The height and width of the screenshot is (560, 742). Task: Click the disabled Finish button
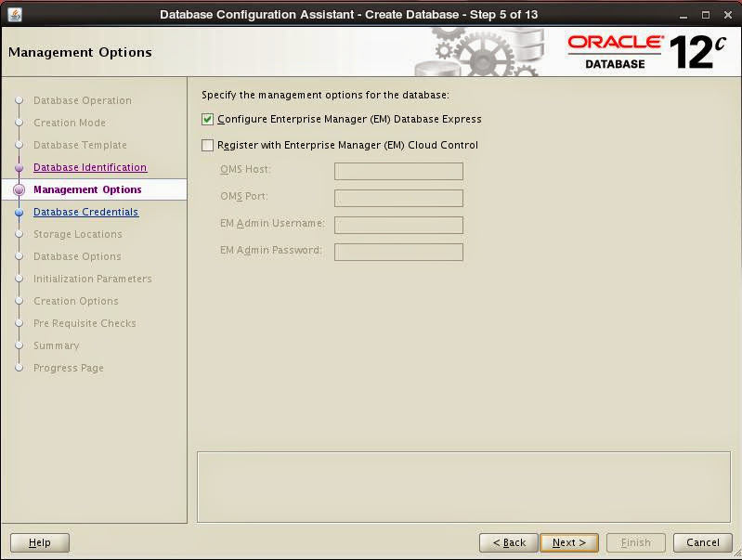coord(636,542)
